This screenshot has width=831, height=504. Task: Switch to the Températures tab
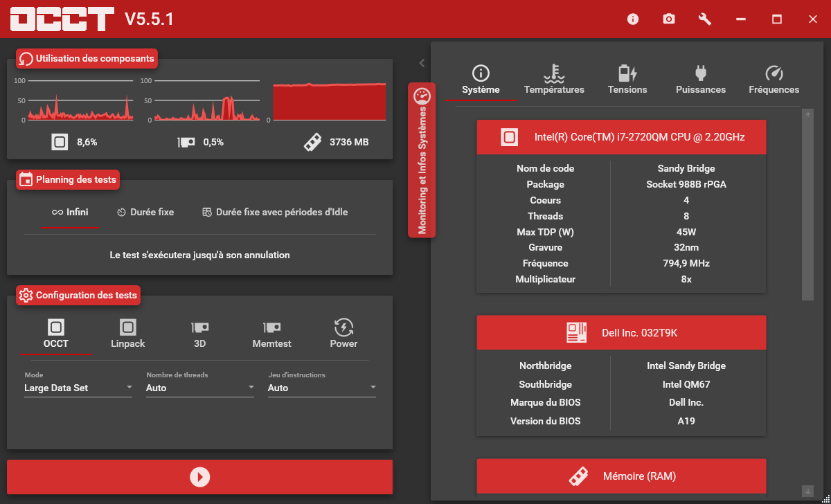554,80
